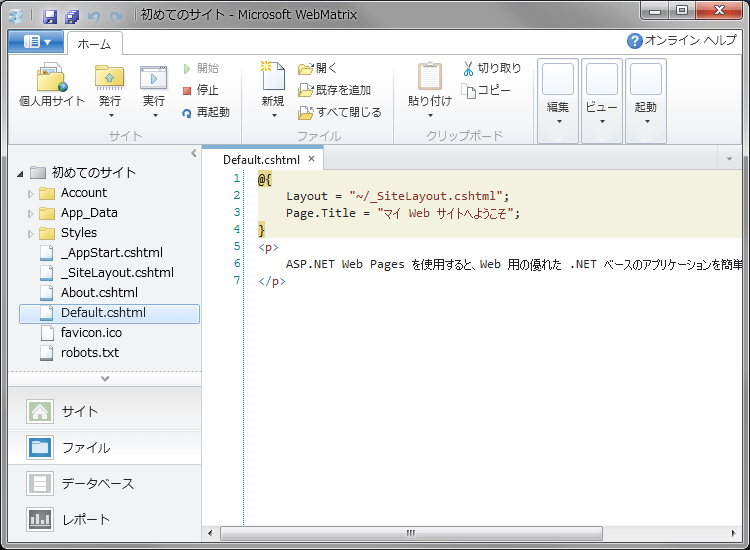This screenshot has width=750, height=550.
Task: Open オンライン ヘルプ (Online Help)
Action: pyautogui.click(x=682, y=41)
